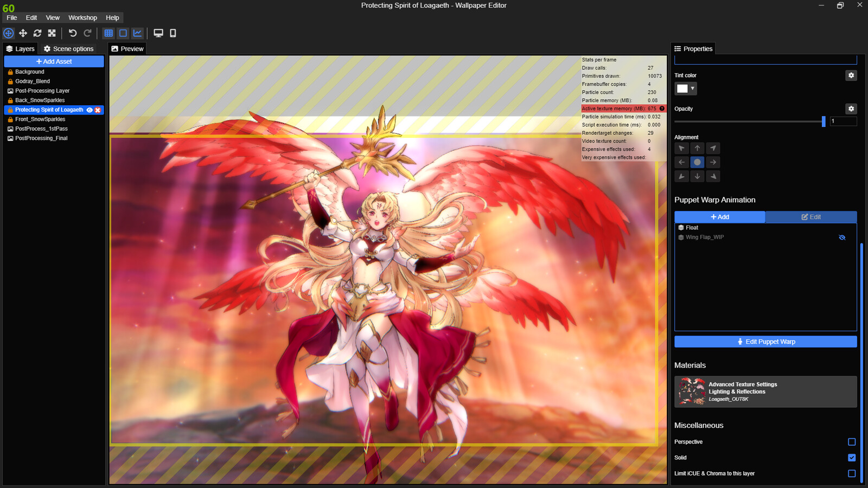Select the circled move gizmo tool
The image size is (868, 488).
[9, 33]
